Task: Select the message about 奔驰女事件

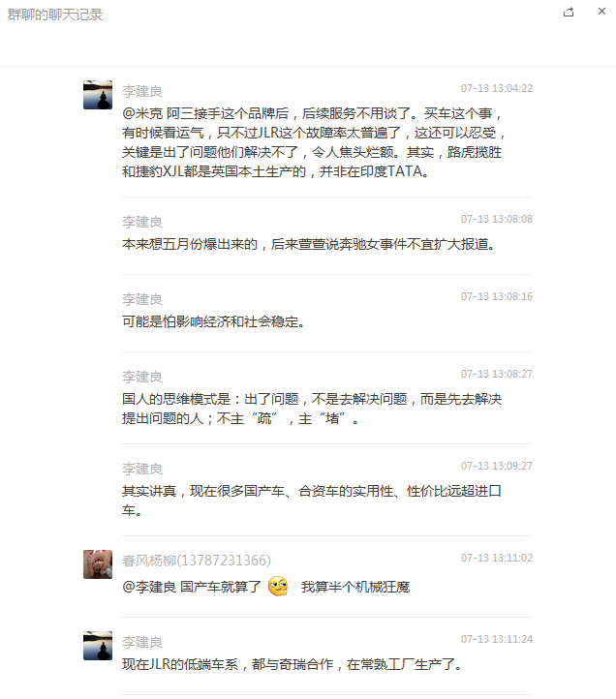Action: point(308,244)
